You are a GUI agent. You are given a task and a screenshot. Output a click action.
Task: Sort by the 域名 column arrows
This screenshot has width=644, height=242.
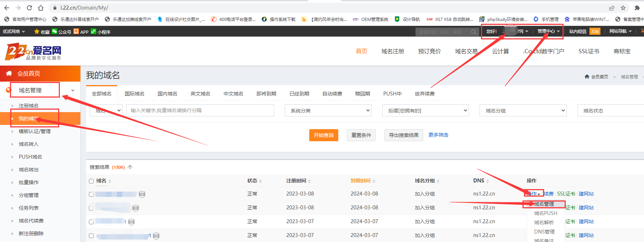[110, 181]
